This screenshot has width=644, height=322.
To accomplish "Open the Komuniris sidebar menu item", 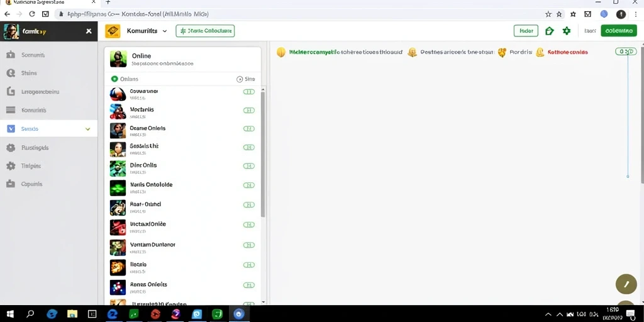I will coord(49,110).
